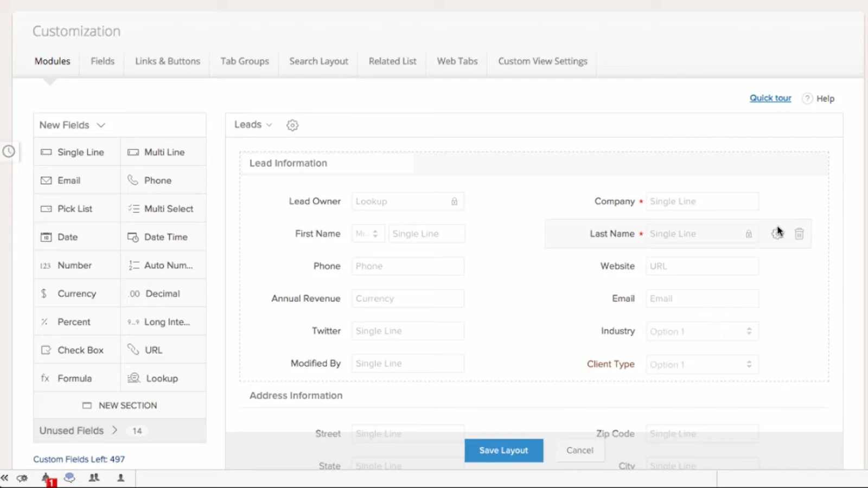
Task: Click the notification bell with red badge
Action: pyautogui.click(x=47, y=478)
